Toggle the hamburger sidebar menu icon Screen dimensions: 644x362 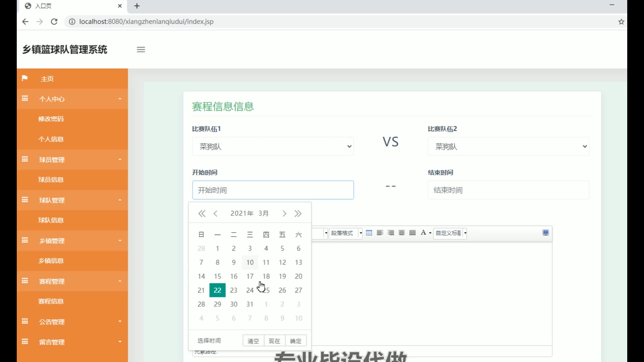pos(141,50)
